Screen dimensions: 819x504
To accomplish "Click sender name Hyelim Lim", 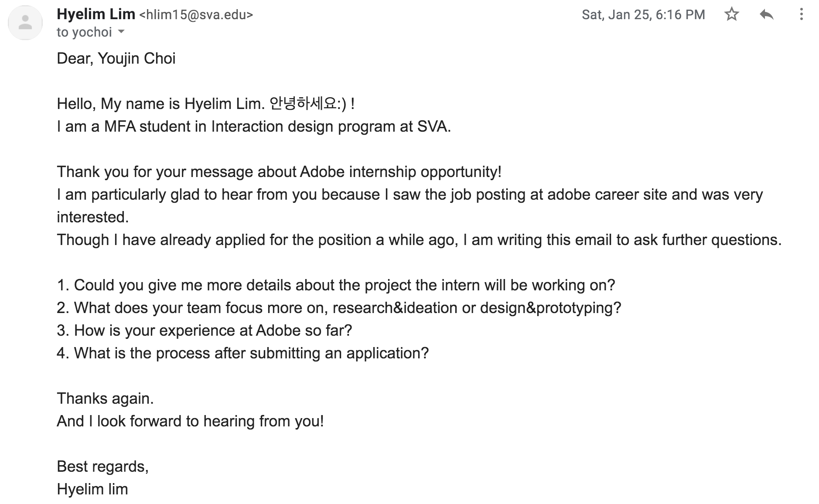I will (96, 14).
